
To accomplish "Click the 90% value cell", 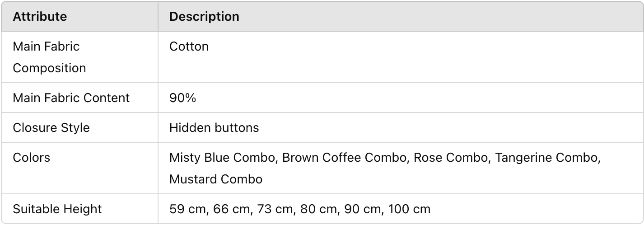I will click(182, 98).
